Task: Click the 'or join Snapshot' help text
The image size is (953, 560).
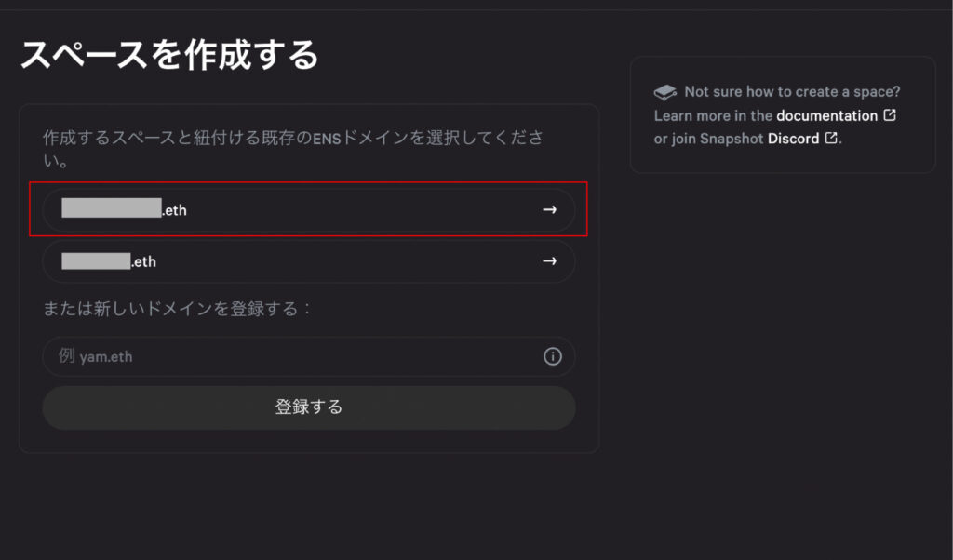Action: pyautogui.click(x=708, y=139)
